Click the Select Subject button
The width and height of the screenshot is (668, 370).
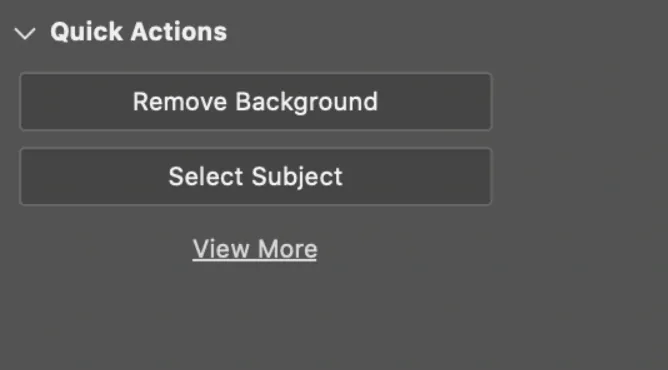256,176
